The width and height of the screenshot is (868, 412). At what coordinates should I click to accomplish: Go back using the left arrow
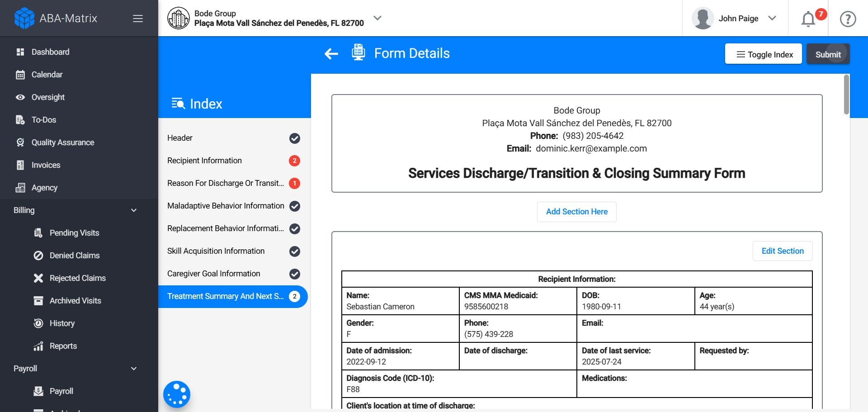coord(331,54)
